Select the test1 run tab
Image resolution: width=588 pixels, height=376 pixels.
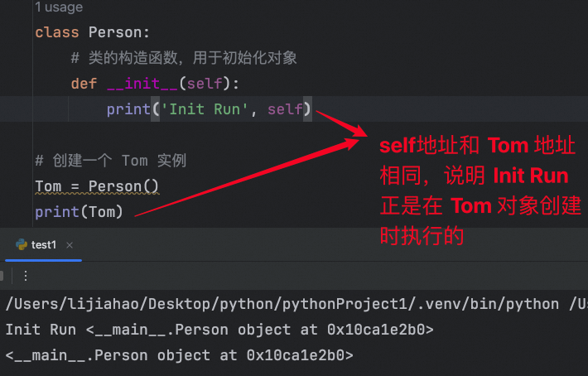44,245
